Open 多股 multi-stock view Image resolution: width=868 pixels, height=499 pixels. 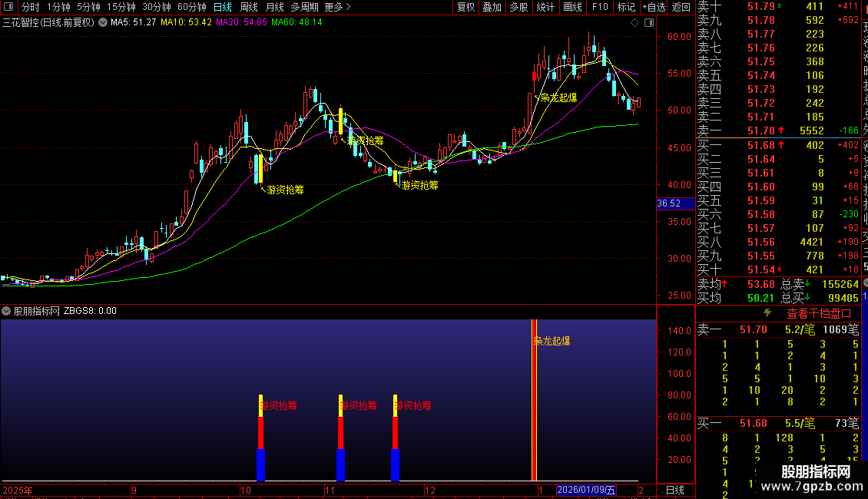coord(518,7)
